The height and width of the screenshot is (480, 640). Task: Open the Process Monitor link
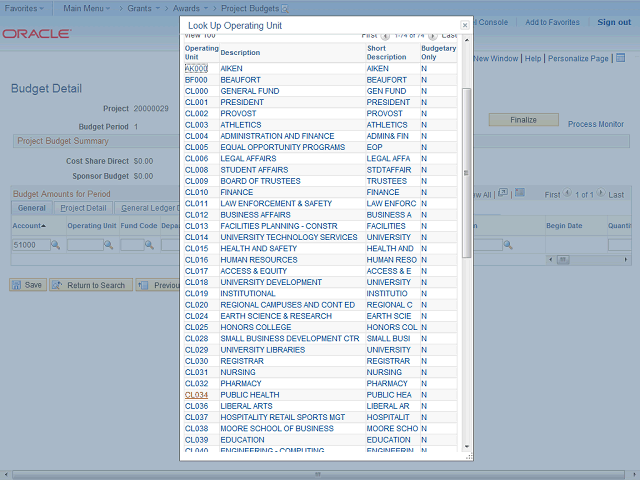(596, 124)
